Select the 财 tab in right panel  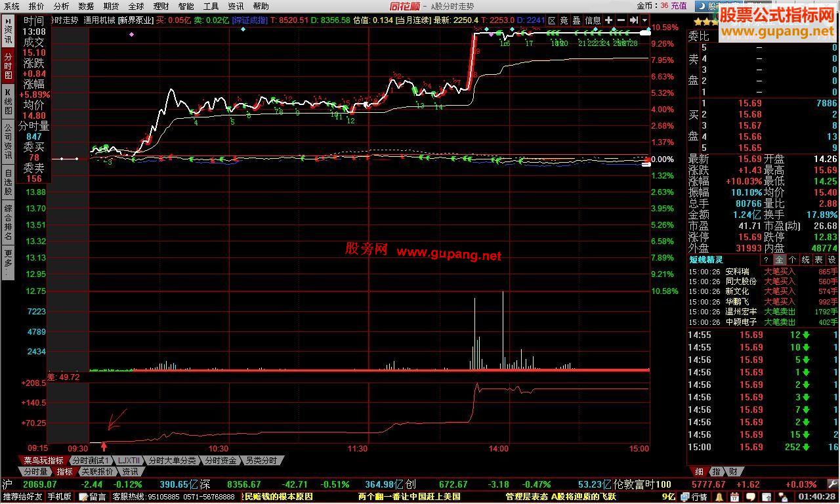[x=732, y=472]
